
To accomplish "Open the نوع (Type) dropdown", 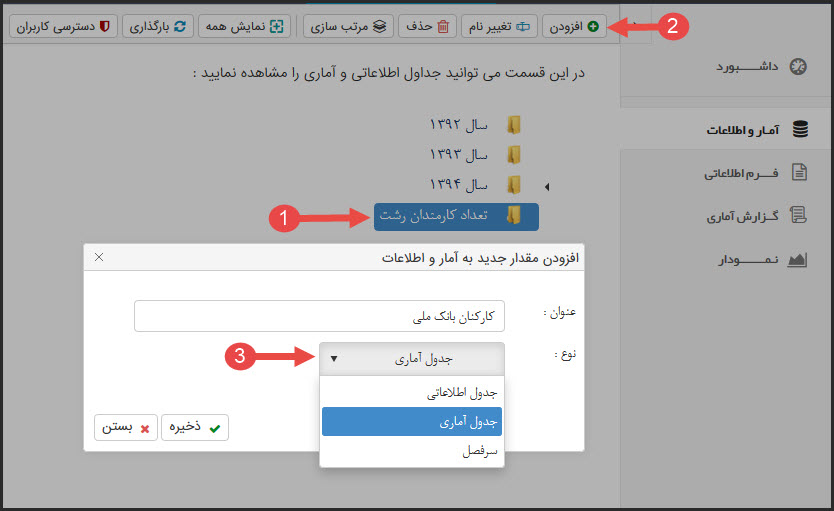I will (412, 358).
